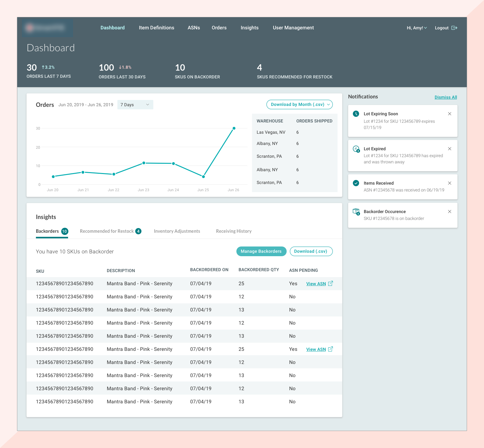
Task: Click the Items Received checkmark icon
Action: (356, 183)
